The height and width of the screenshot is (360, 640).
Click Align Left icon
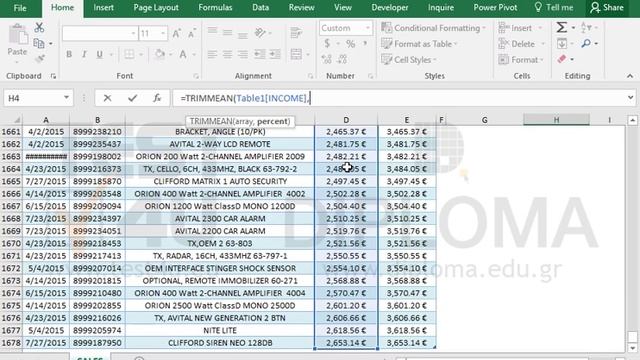212,54
